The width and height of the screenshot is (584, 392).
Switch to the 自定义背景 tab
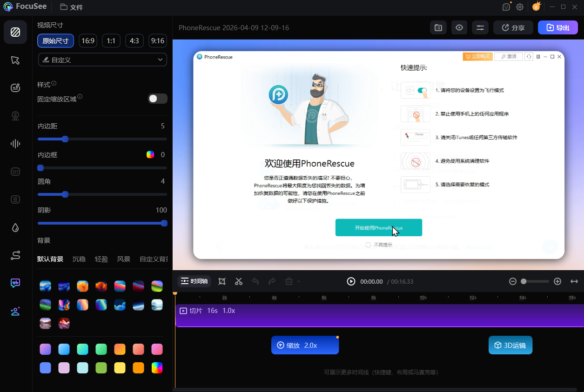click(154, 259)
